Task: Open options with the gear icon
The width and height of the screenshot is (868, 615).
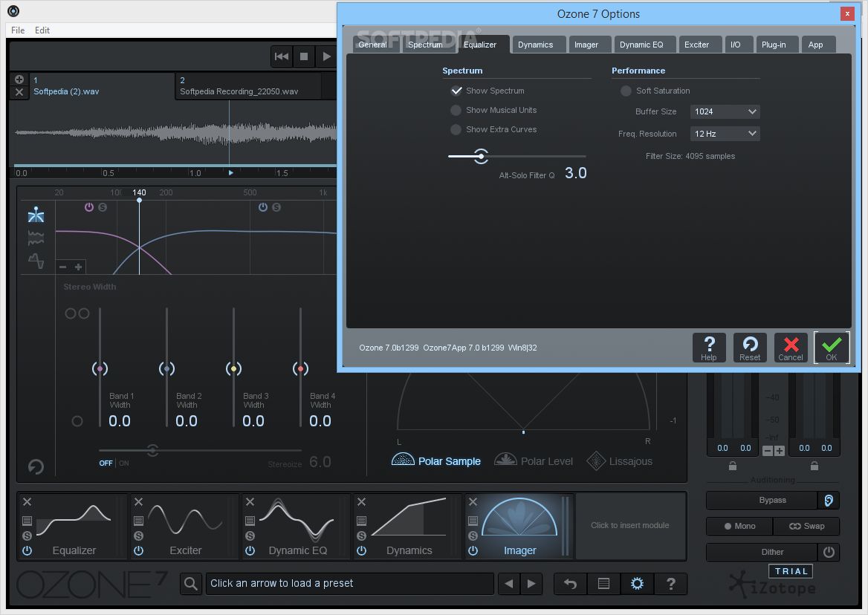Action: (x=637, y=584)
